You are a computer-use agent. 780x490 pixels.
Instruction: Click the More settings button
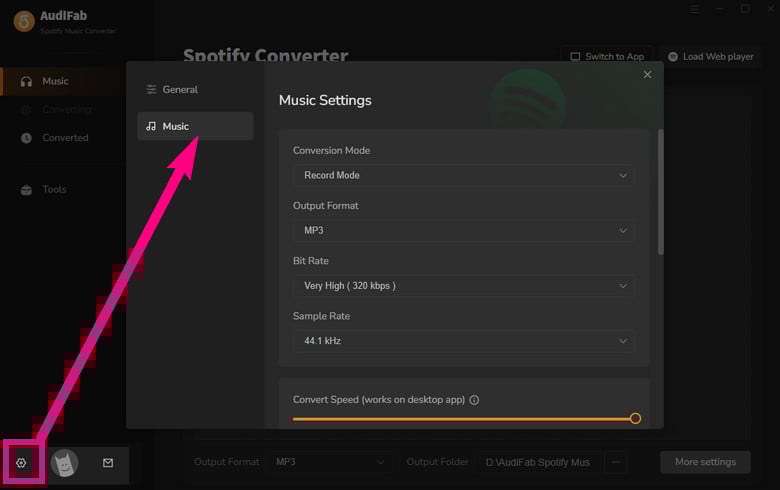[705, 462]
